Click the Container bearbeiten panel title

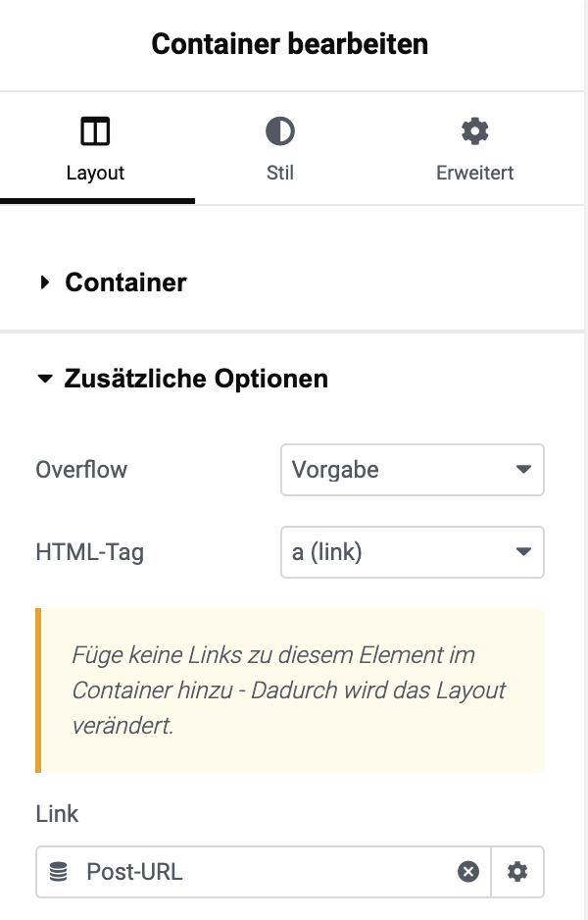tap(290, 44)
